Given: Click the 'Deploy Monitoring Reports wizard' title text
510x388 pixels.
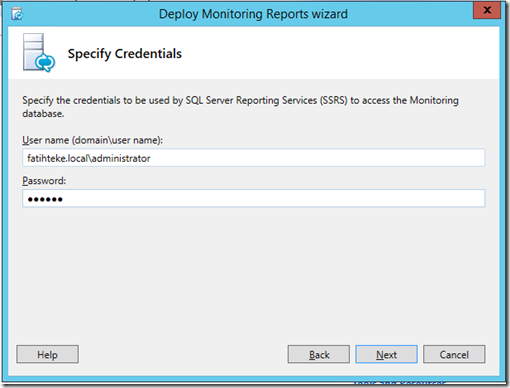Looking at the screenshot, I should tap(253, 14).
